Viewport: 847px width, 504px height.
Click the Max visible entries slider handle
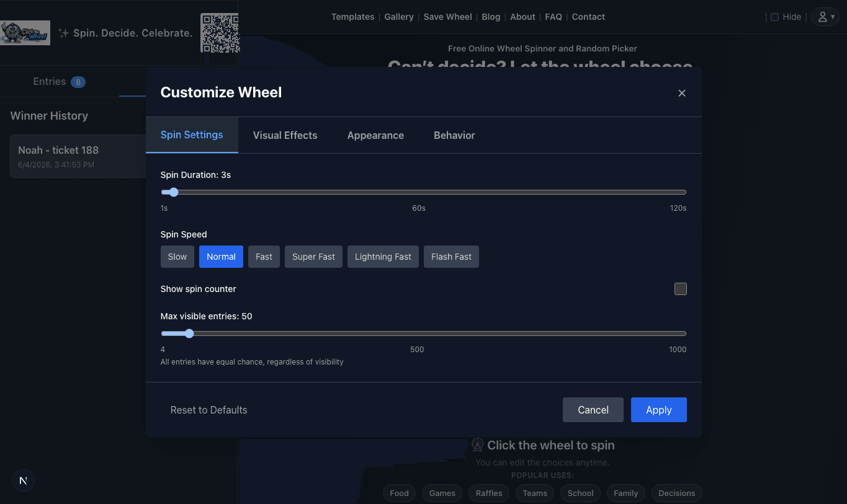coord(189,334)
